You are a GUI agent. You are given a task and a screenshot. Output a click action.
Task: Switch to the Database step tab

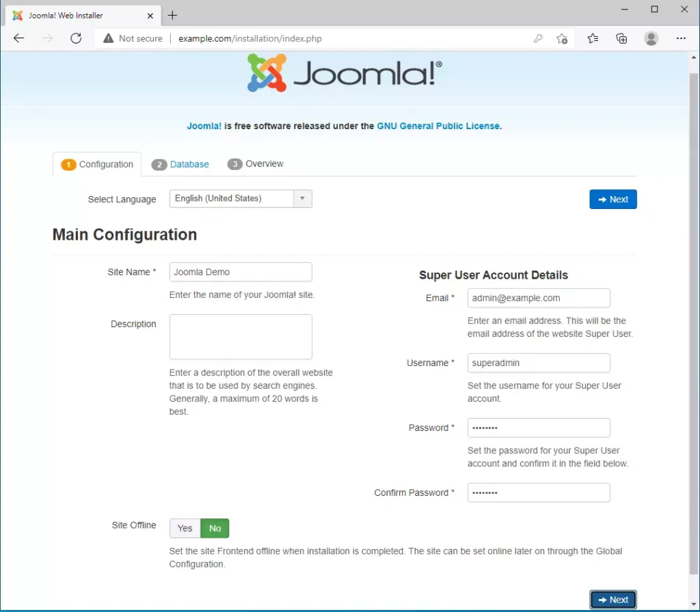click(x=180, y=164)
